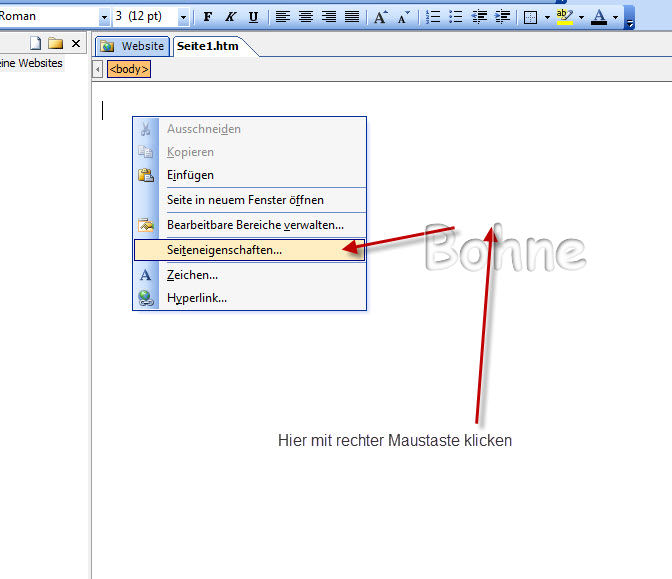672x579 pixels.
Task: Open the font size dropdown
Action: (x=183, y=17)
